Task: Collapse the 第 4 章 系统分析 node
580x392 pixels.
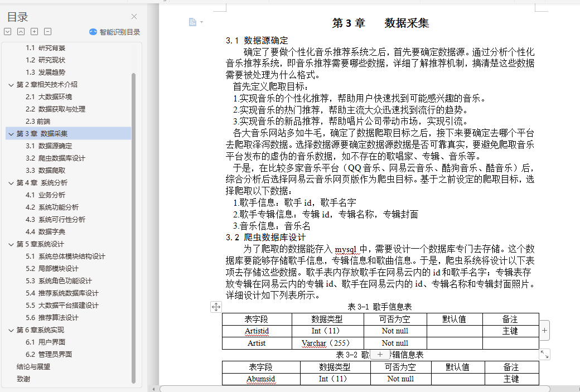Action: [x=11, y=183]
